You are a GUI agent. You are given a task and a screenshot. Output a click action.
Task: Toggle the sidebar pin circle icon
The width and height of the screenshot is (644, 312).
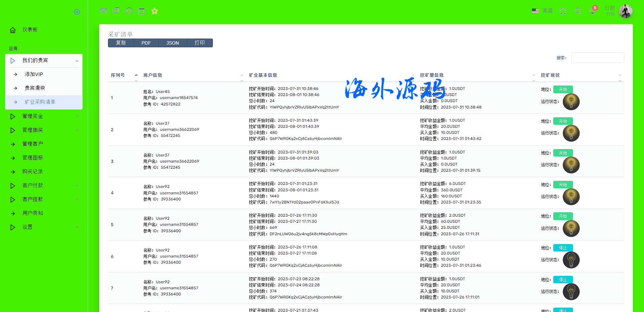click(x=77, y=12)
